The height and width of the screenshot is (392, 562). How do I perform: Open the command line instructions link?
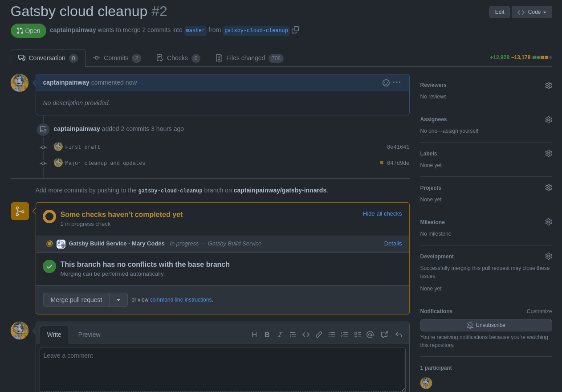point(181,300)
